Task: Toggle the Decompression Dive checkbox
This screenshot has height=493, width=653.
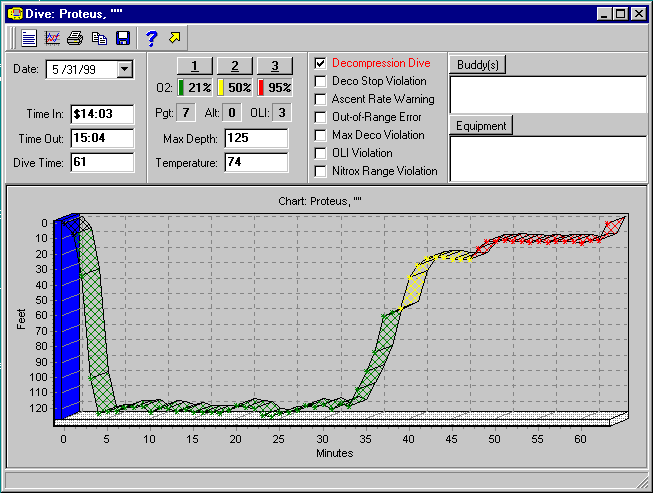Action: [x=320, y=63]
